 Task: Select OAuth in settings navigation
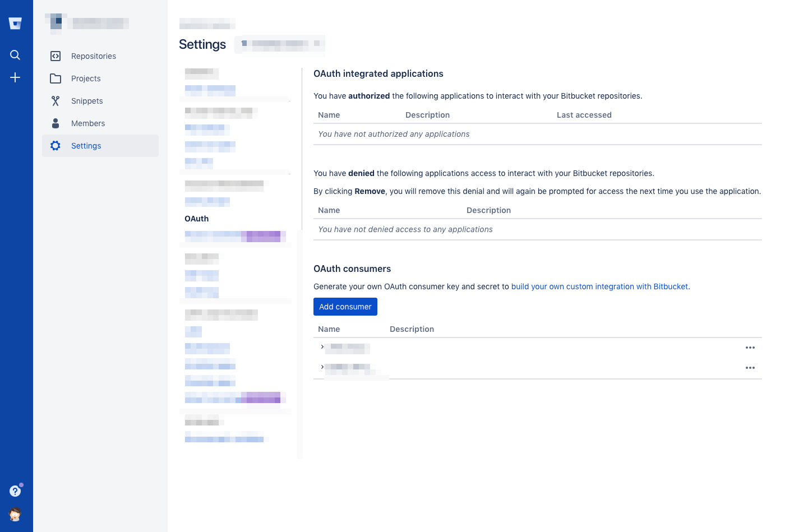(197, 219)
